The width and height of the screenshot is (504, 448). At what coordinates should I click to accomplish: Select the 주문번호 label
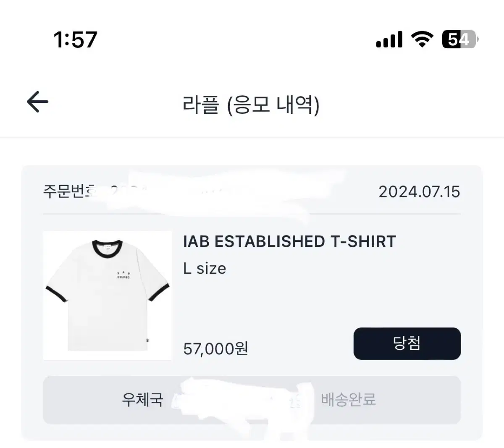point(69,191)
